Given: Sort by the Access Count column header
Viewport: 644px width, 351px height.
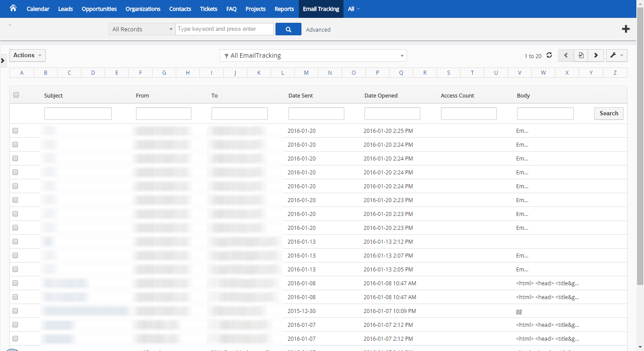Looking at the screenshot, I should [458, 96].
